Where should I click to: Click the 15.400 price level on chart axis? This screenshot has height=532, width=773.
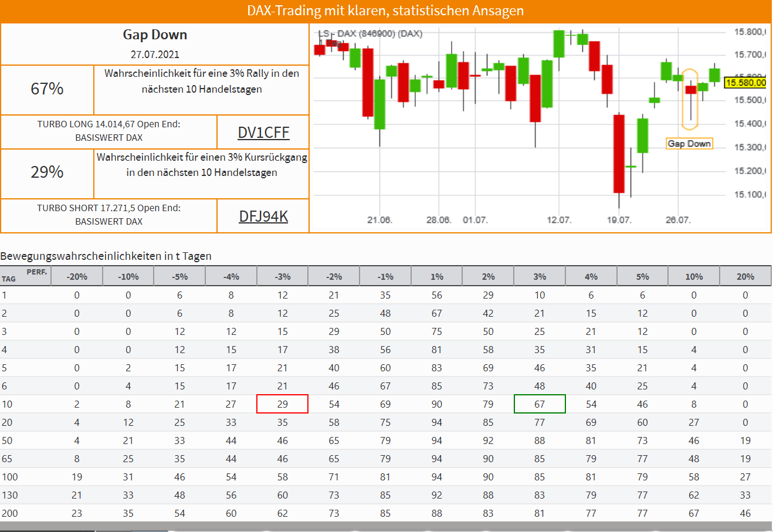tap(750, 124)
